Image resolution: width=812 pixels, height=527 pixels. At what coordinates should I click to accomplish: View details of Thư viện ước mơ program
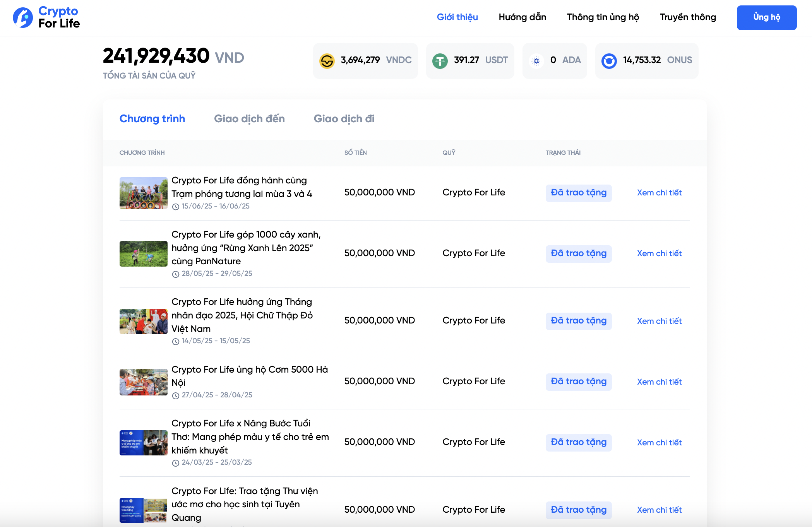(x=660, y=510)
